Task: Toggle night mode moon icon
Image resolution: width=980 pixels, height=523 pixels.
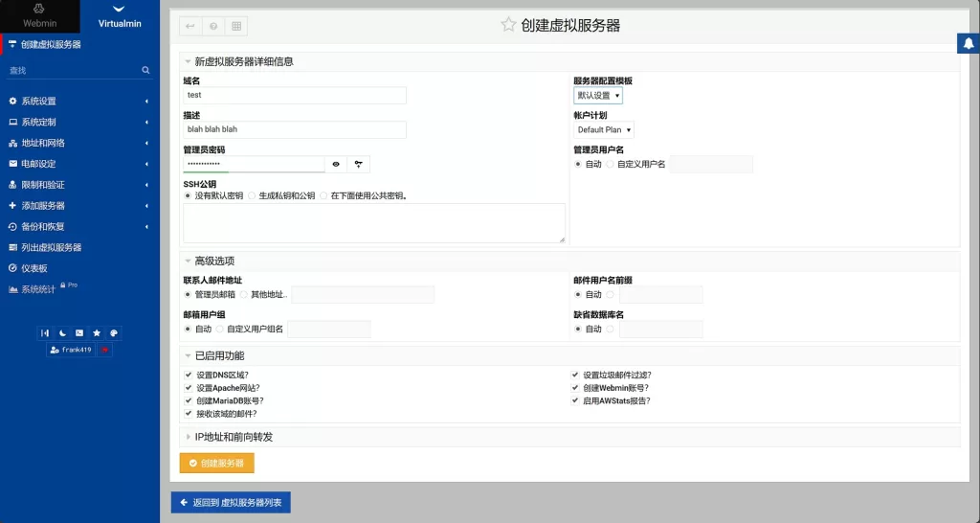Action: click(61, 333)
